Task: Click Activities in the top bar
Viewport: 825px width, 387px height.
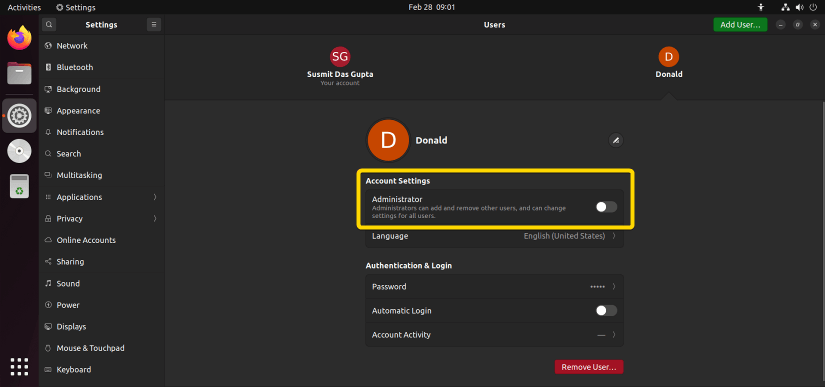Action: 24,7
